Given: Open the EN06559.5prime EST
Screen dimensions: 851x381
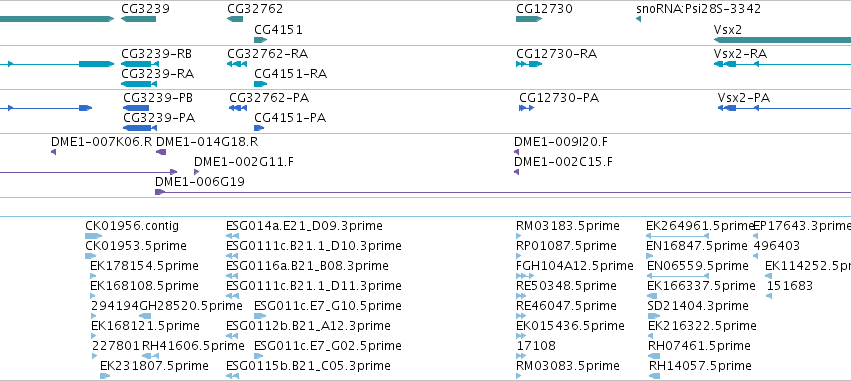Looking at the screenshot, I should [698, 265].
